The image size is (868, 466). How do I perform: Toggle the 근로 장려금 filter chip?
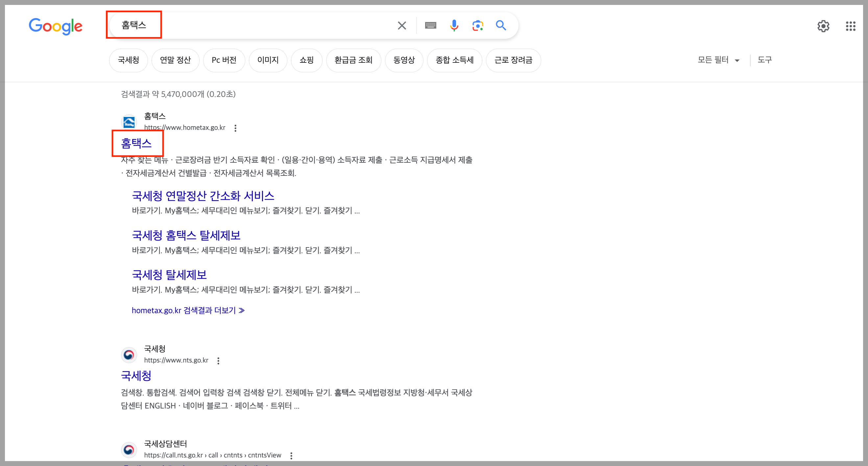pos(514,60)
